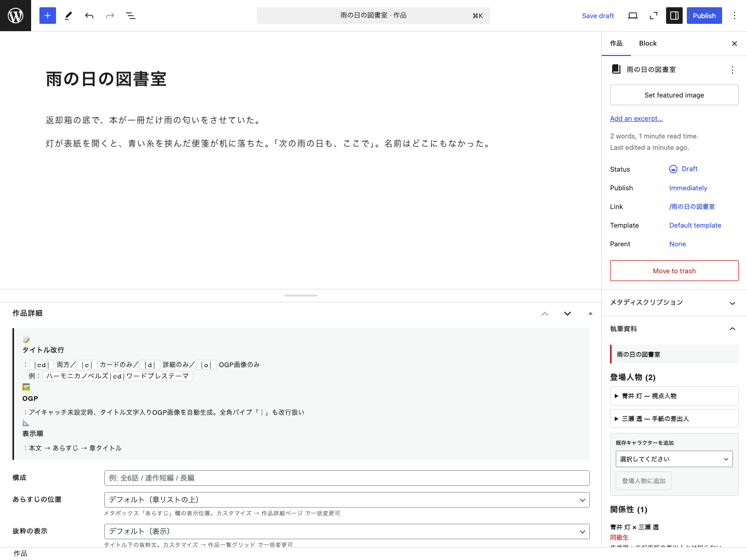Click the Add an excerpt link
The image size is (747, 560).
click(x=637, y=119)
